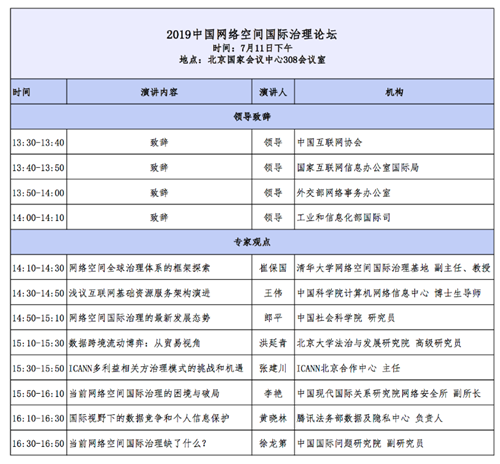Select the 中国互联网协会 cell

pos(394,142)
